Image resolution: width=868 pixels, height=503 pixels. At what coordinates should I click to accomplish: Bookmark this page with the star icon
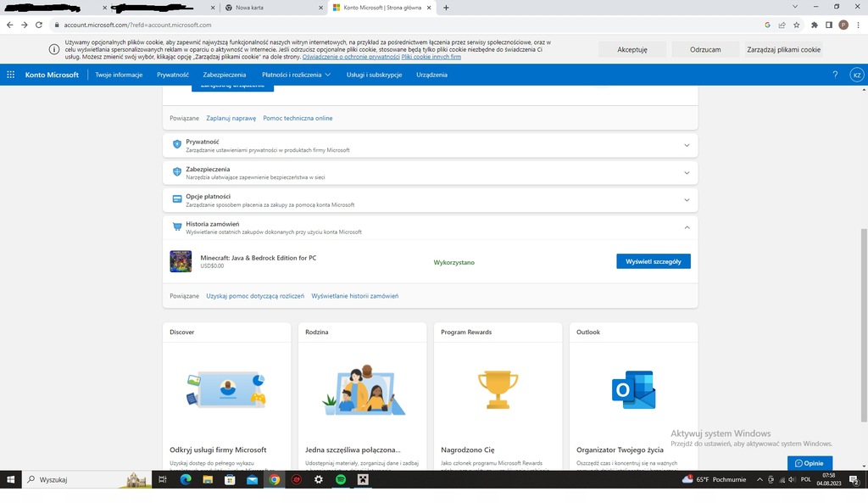point(796,25)
